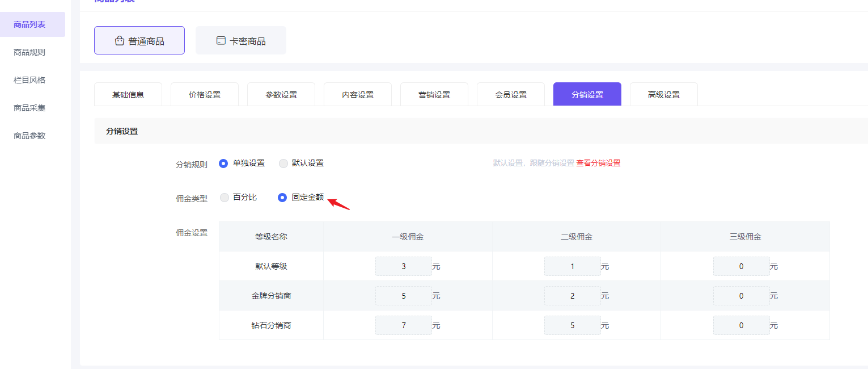The image size is (868, 369).
Task: Click the card icon on 卡密商品 button
Action: point(221,40)
